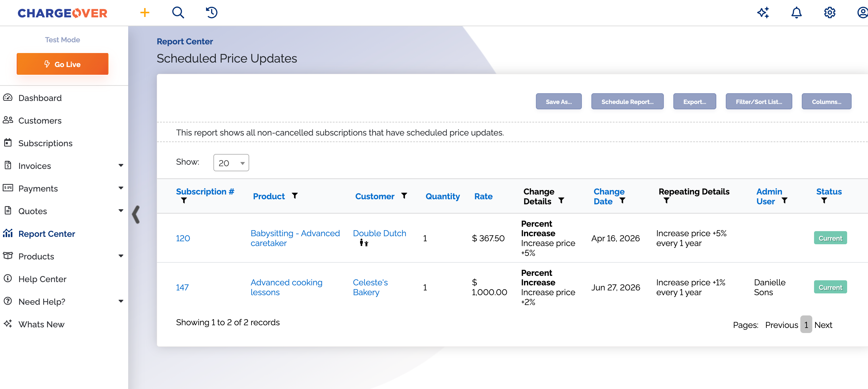Screen dimensions: 868x389
Task: Go to the Next page
Action: click(823, 325)
